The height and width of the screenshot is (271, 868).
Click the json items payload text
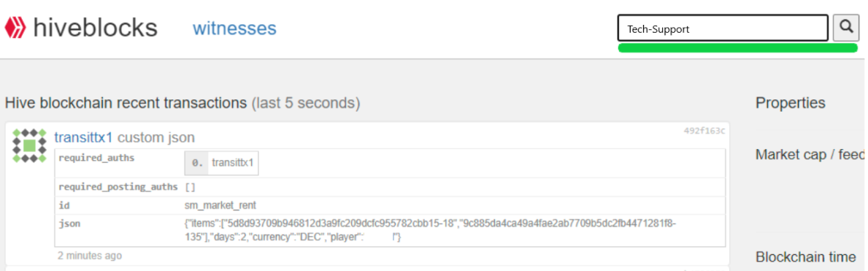(x=430, y=230)
